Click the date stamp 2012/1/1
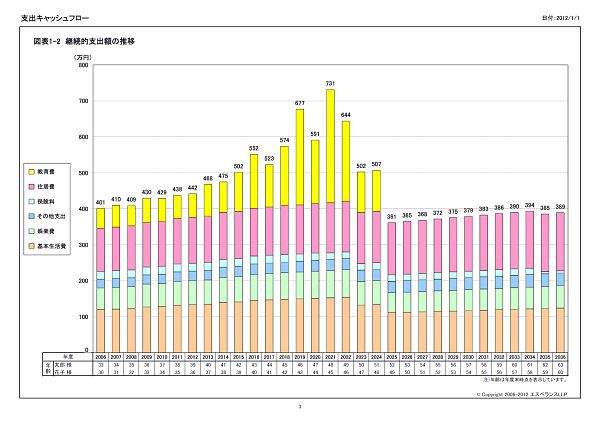 (x=568, y=18)
